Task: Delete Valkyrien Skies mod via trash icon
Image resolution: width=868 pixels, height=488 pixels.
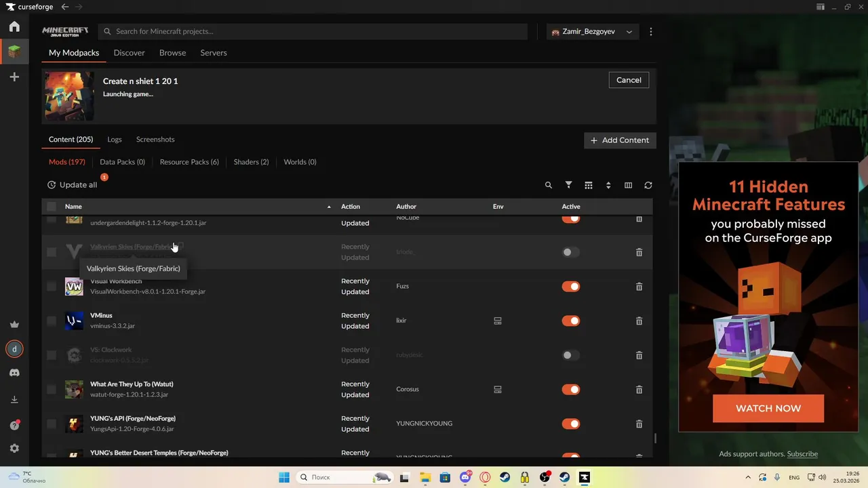Action: point(639,252)
